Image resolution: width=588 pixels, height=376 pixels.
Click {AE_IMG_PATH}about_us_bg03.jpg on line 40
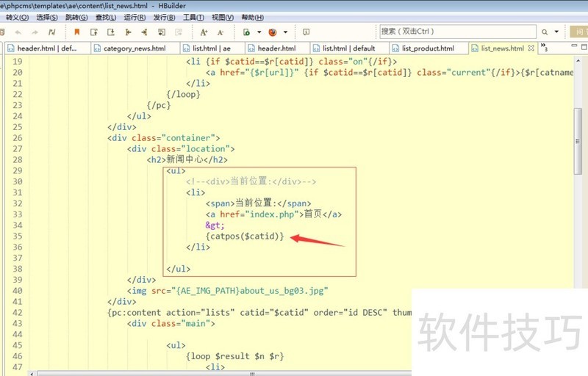pos(250,291)
